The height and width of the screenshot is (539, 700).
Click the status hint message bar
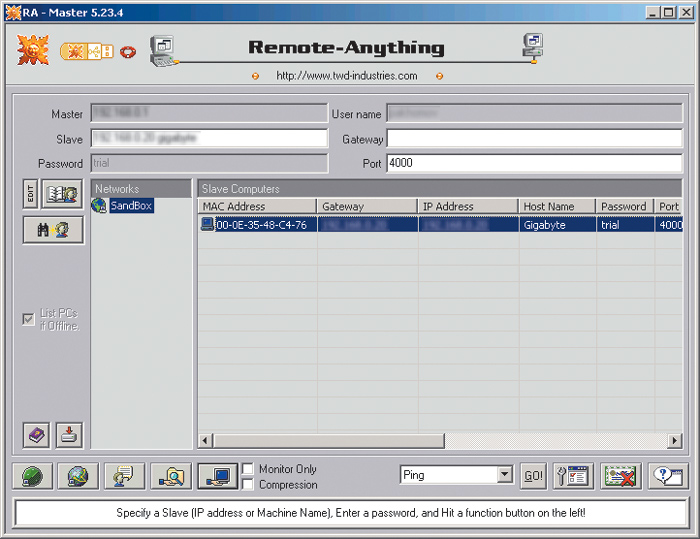pos(350,513)
